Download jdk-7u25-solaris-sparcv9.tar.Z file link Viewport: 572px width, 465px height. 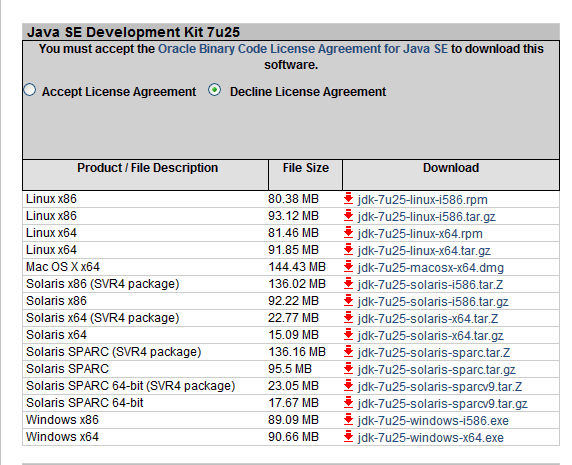pos(440,387)
